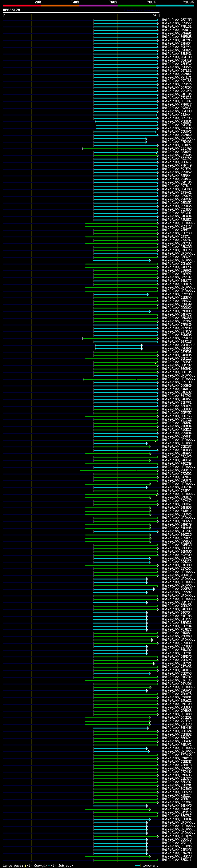
Task: Select the UniRef100_A2RBH7 label
Action: (177, 423)
